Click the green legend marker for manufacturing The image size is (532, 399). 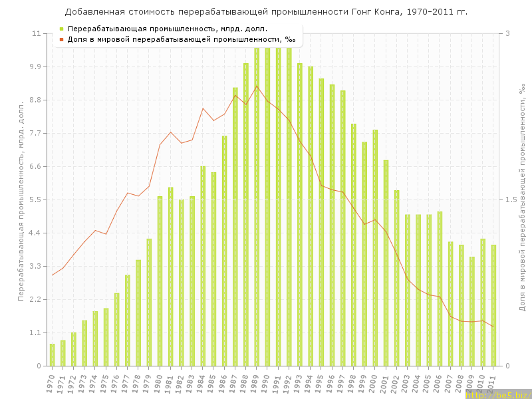pyautogui.click(x=61, y=29)
